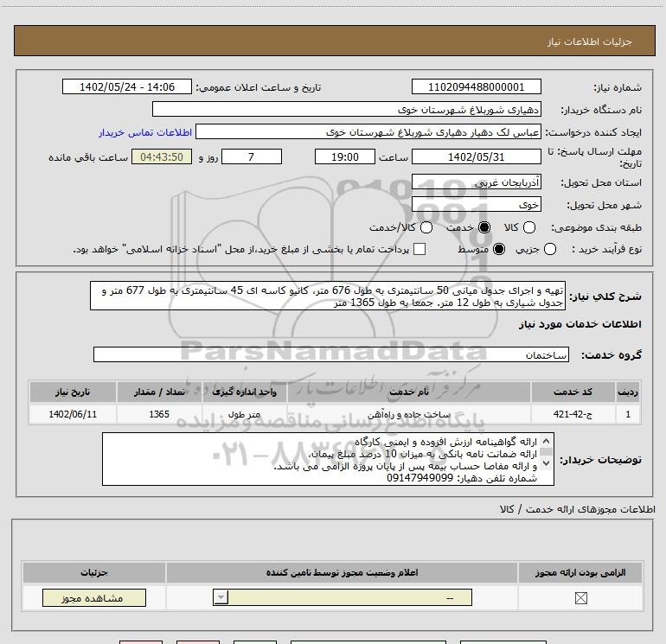Click the جزئیات column header in license table
This screenshot has width=666, height=644.
coord(94,572)
